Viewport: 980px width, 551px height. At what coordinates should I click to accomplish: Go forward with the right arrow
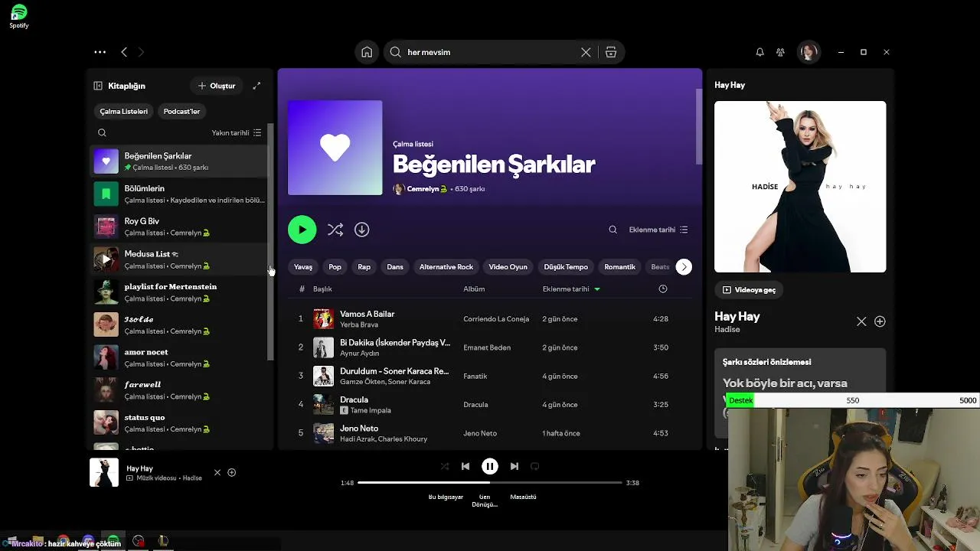point(141,52)
